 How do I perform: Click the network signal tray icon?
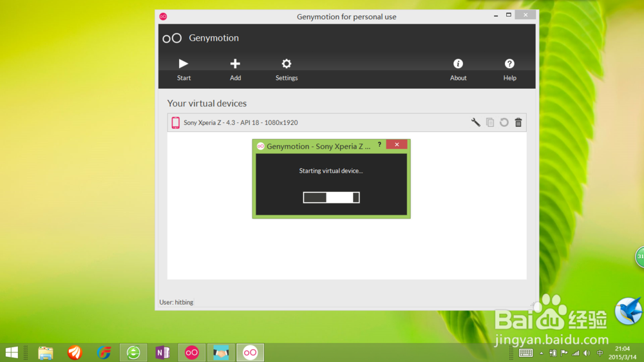tap(576, 353)
